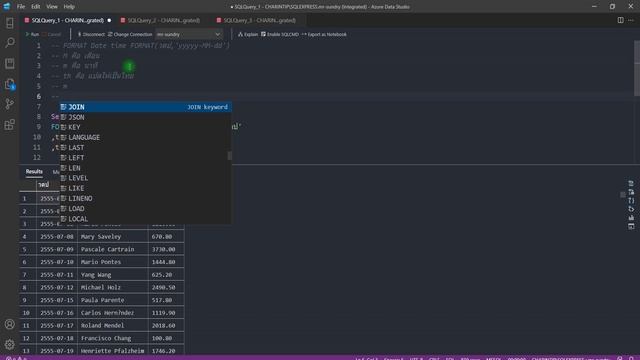Save results as Excel
This screenshot has width=640, height=360.
click(x=631, y=192)
